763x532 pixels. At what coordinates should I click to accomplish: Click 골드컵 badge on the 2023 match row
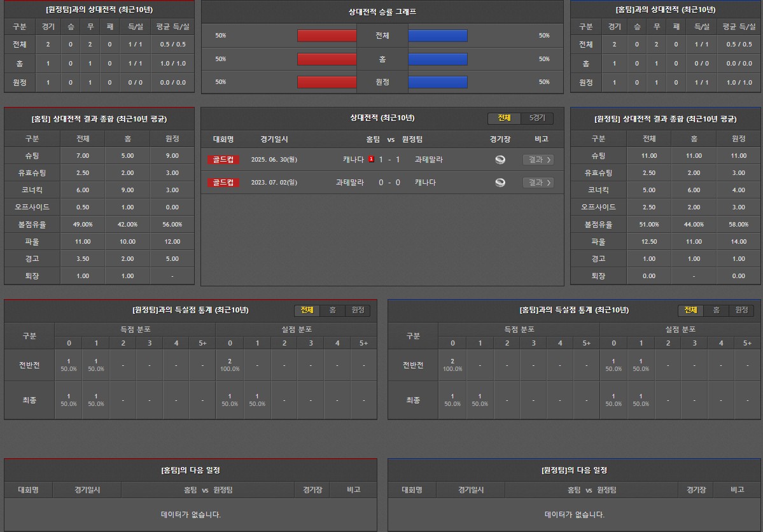(223, 183)
